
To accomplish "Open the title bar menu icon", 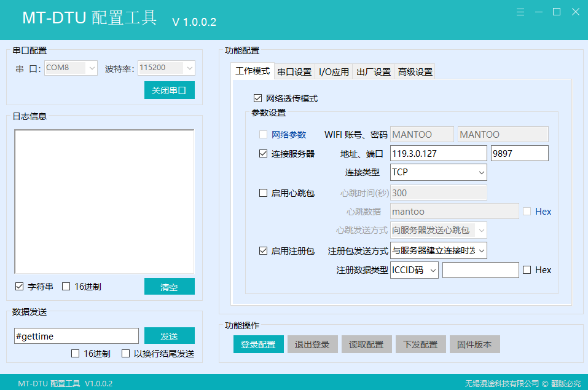I will tap(520, 12).
